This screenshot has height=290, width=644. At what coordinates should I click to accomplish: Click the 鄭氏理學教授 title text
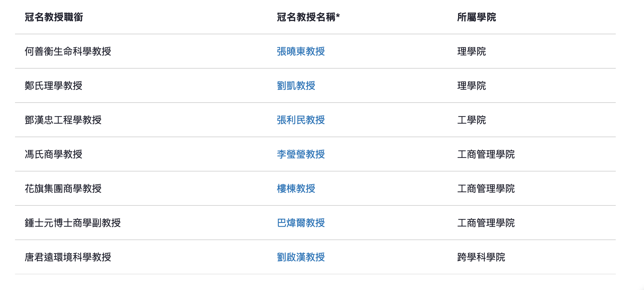pyautogui.click(x=53, y=86)
